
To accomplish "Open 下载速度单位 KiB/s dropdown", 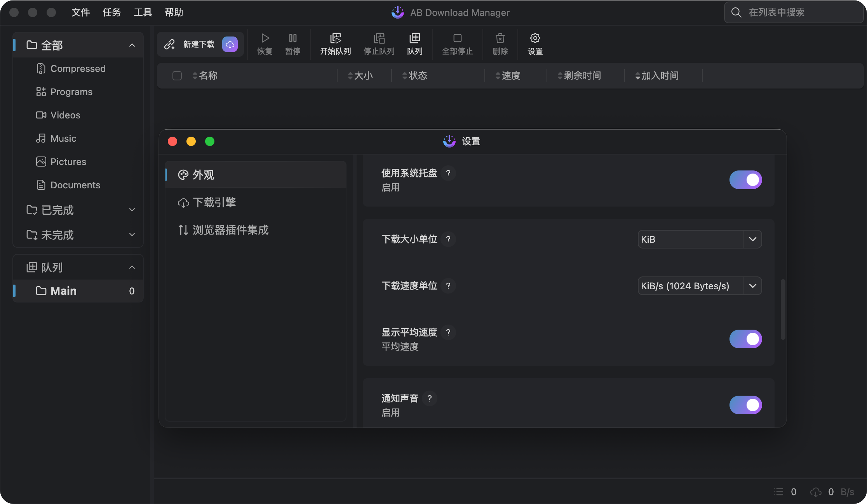I will point(700,286).
